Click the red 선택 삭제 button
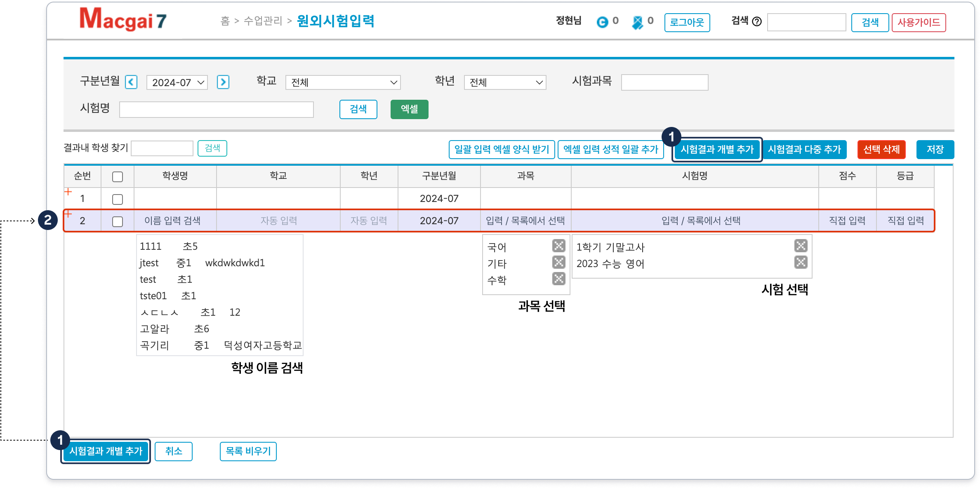This screenshot has width=980, height=488. 881,149
